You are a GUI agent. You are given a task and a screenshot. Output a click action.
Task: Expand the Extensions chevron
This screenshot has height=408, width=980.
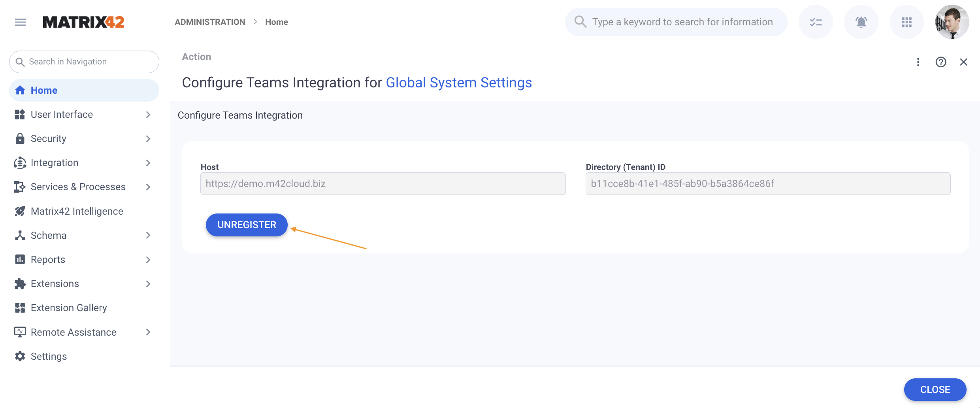[148, 283]
